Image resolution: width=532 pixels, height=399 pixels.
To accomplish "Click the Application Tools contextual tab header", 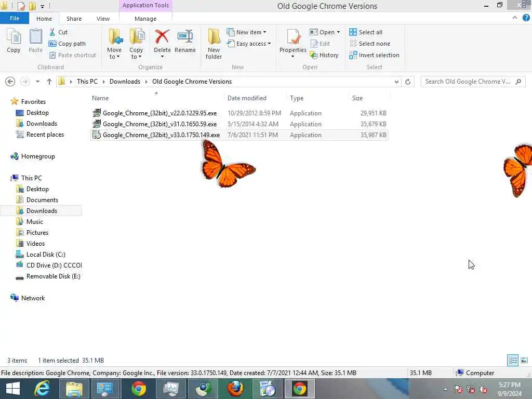I will point(145,5).
